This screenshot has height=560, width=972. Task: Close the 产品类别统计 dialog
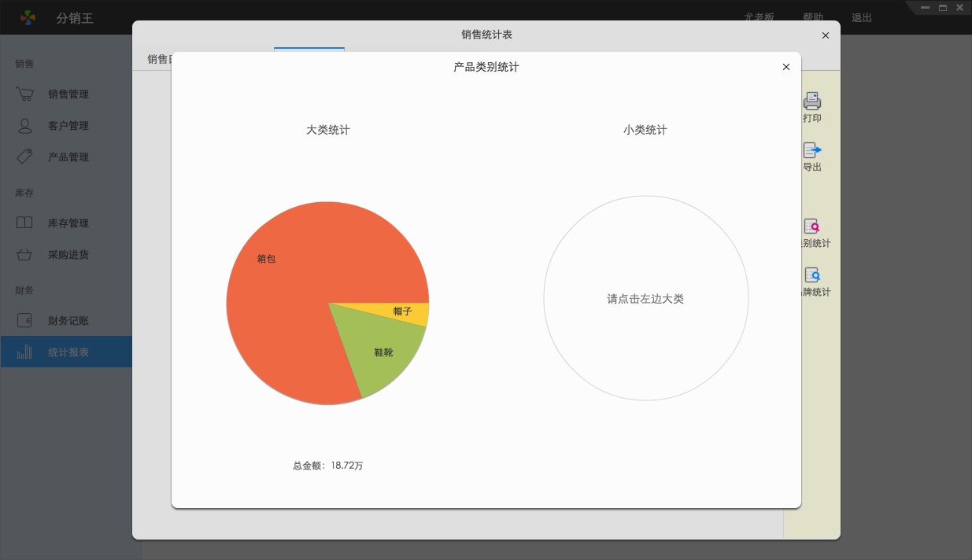(785, 68)
